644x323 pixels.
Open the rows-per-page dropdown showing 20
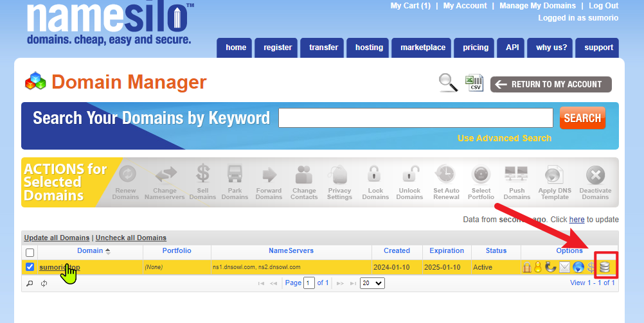coord(372,283)
